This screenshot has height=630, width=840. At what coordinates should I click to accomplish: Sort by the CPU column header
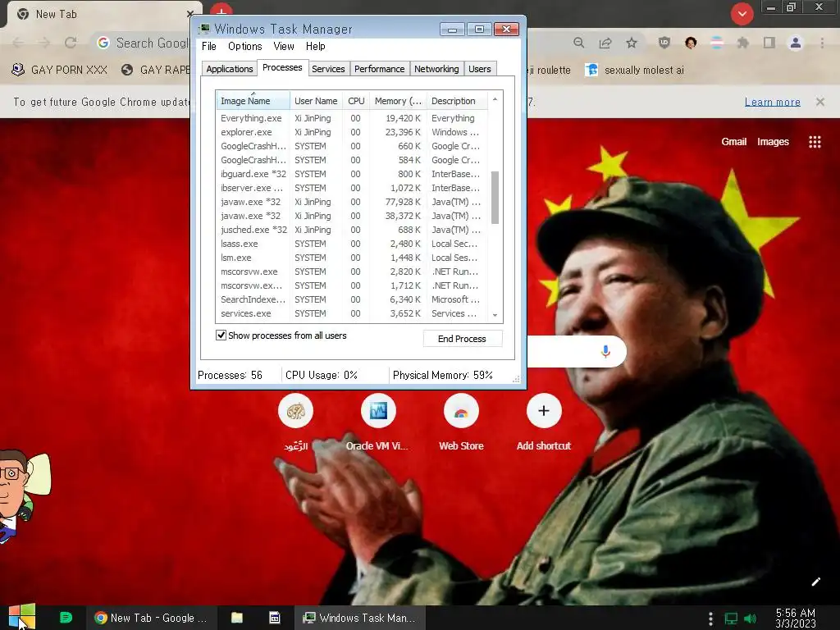tap(356, 101)
